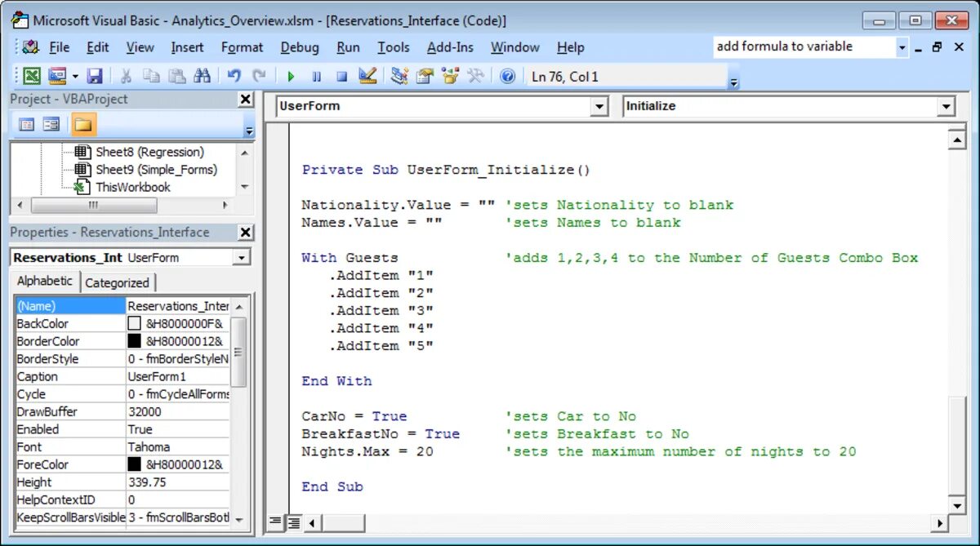Open the Project Explorer icon
The height and width of the screenshot is (546, 980).
tap(399, 77)
